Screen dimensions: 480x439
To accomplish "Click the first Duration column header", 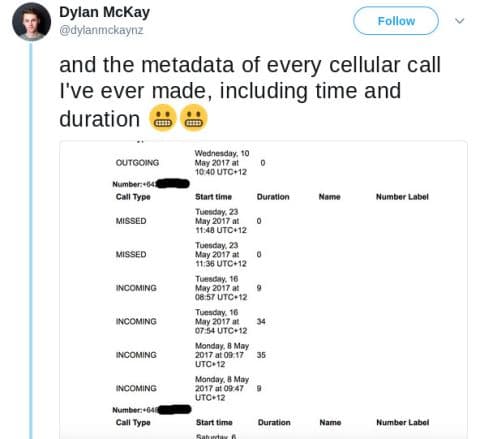I will (x=273, y=197).
